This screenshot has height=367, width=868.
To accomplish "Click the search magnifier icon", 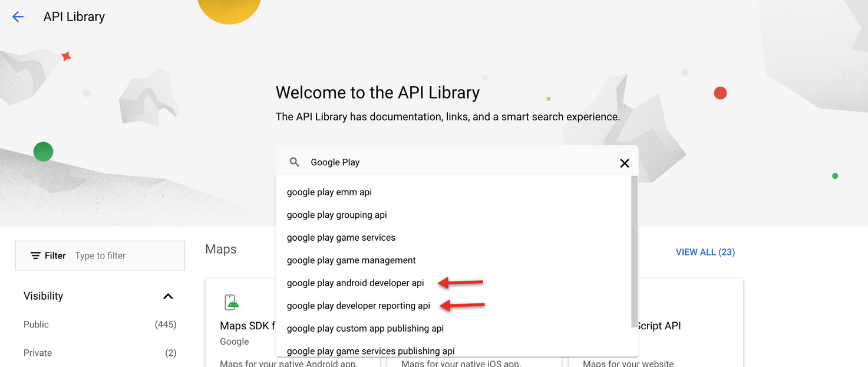I will (x=294, y=162).
